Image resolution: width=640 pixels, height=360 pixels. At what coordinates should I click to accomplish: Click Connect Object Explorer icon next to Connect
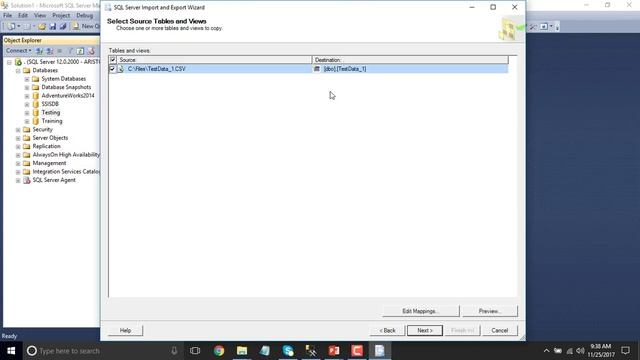(x=39, y=51)
